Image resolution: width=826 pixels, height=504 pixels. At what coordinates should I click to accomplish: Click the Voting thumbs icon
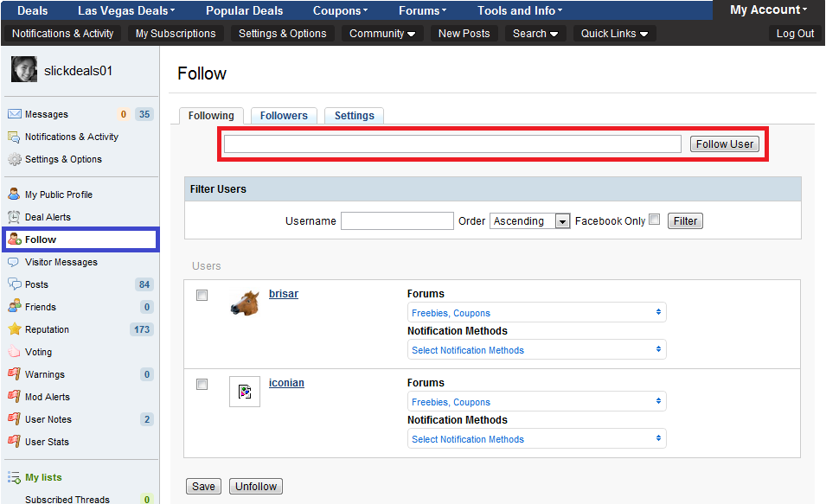tap(14, 352)
